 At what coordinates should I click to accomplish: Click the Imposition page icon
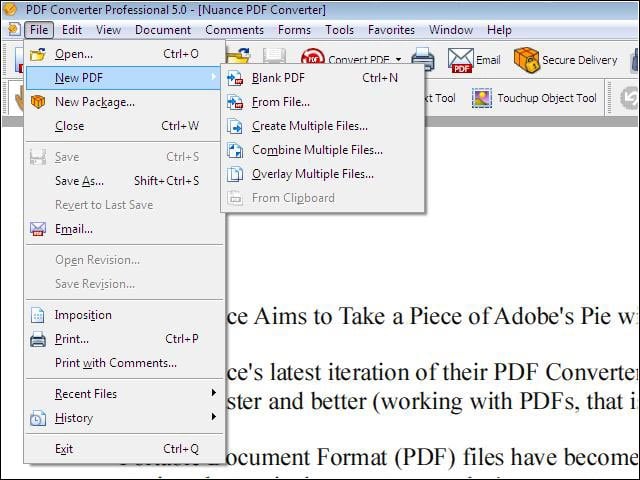pos(38,315)
